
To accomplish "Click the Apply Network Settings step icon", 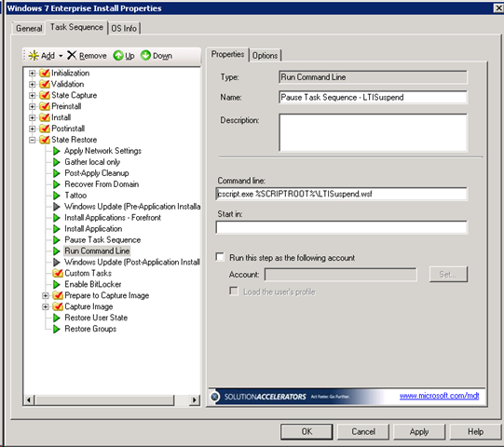I will [57, 151].
